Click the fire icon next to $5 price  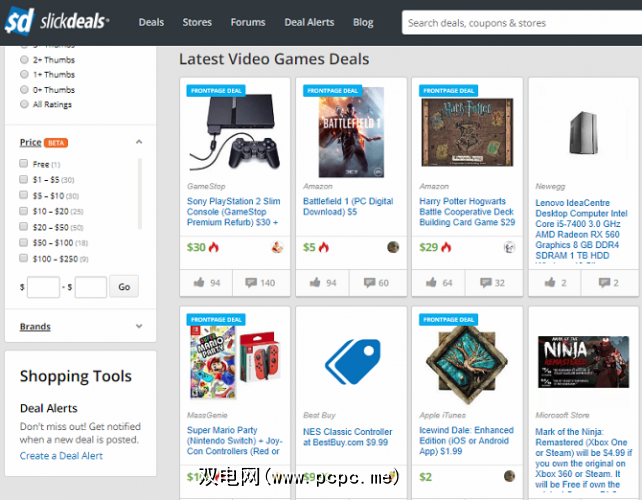(x=323, y=247)
